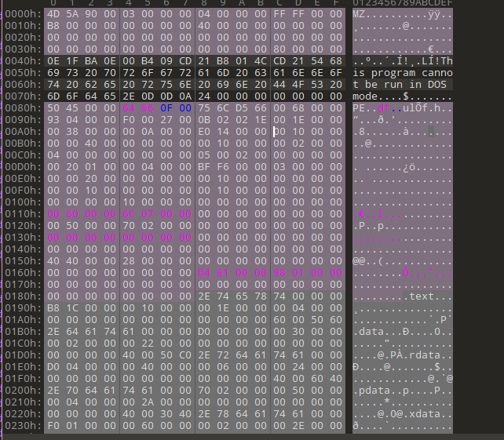Click the magenta bytes in row 0130h
Image resolution: width=504 pixels, height=440 pixels.
coord(118,237)
